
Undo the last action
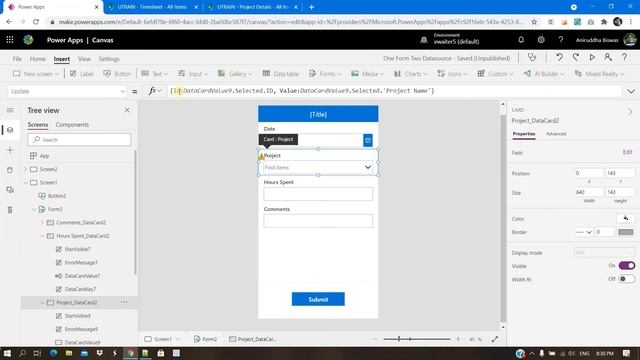[x=559, y=58]
